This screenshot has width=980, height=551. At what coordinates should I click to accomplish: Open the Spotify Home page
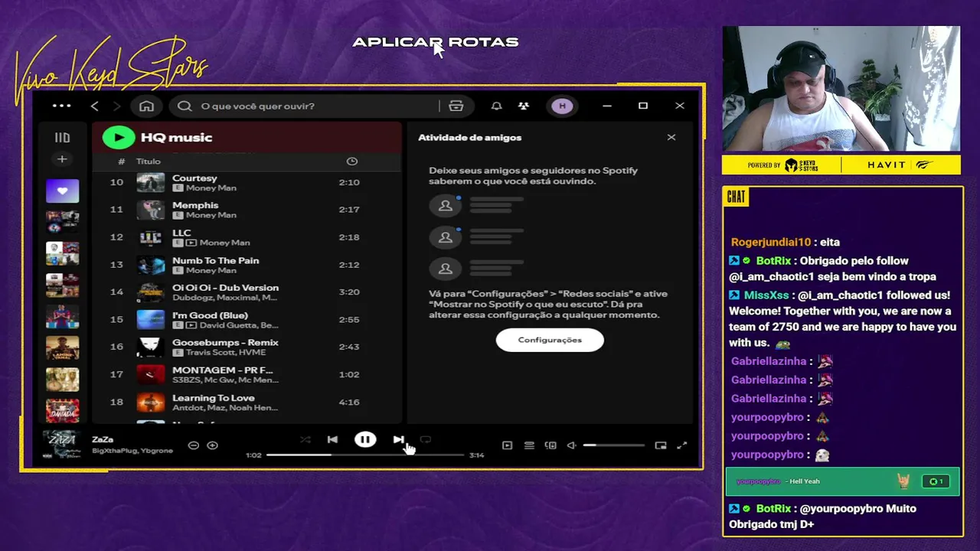146,106
